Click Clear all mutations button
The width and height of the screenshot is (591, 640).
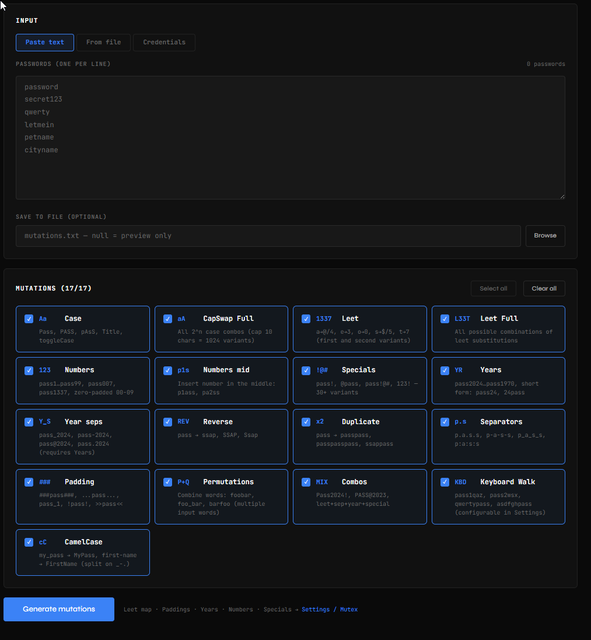544,289
